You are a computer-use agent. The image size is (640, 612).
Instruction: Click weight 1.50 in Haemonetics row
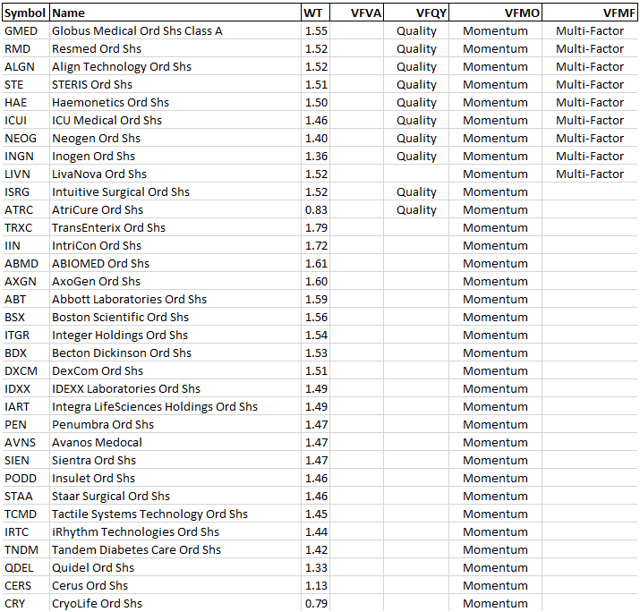point(316,103)
